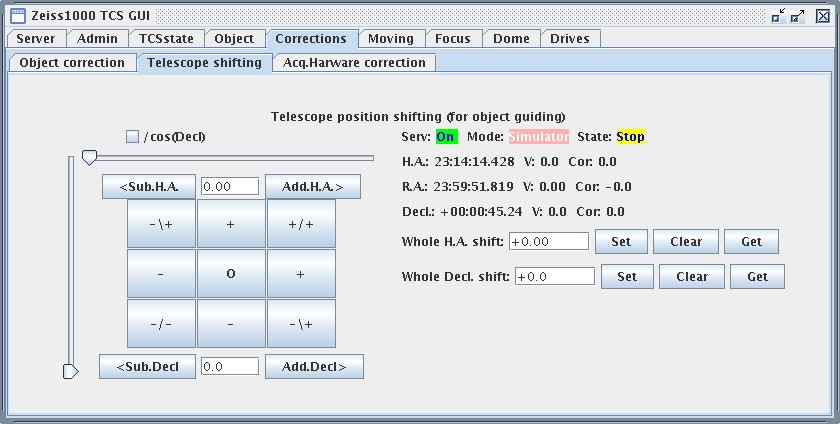Viewport: 840px width, 424px height.
Task: Maximize the Zeiss1000 TCS GUI window
Action: pyautogui.click(x=798, y=16)
